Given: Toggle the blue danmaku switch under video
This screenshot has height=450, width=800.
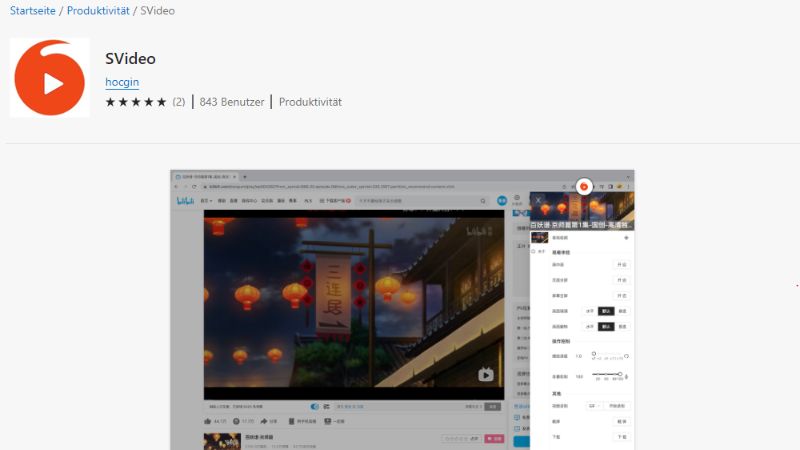Looking at the screenshot, I should point(314,407).
